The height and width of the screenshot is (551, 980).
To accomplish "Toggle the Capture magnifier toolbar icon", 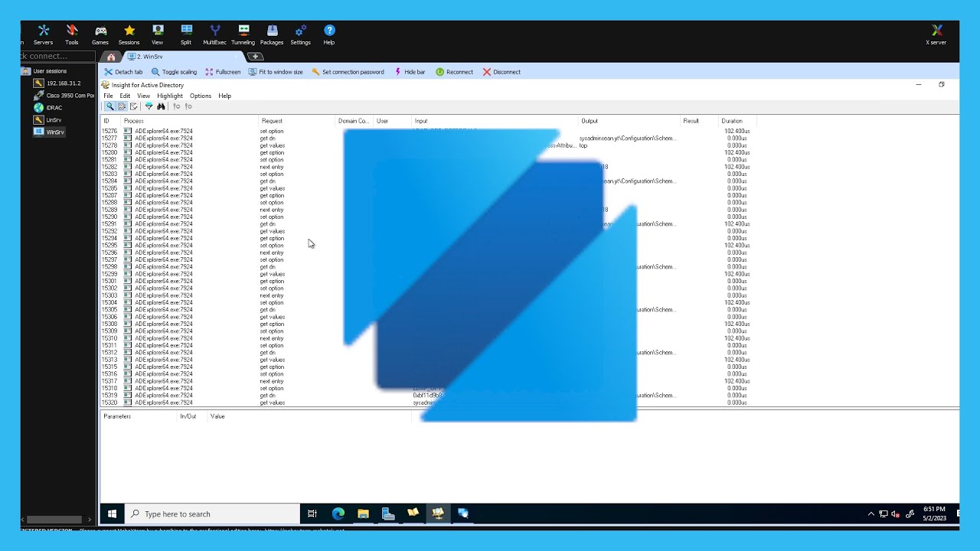I will pos(109,106).
